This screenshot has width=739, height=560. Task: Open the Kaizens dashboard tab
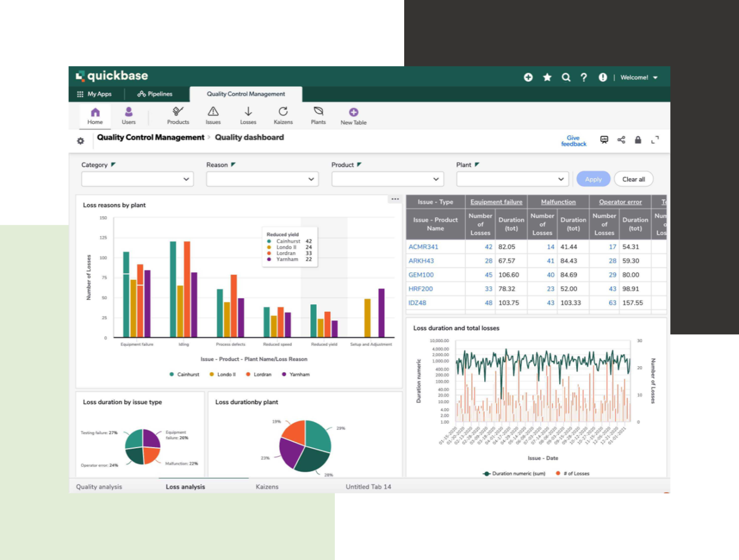(x=267, y=487)
